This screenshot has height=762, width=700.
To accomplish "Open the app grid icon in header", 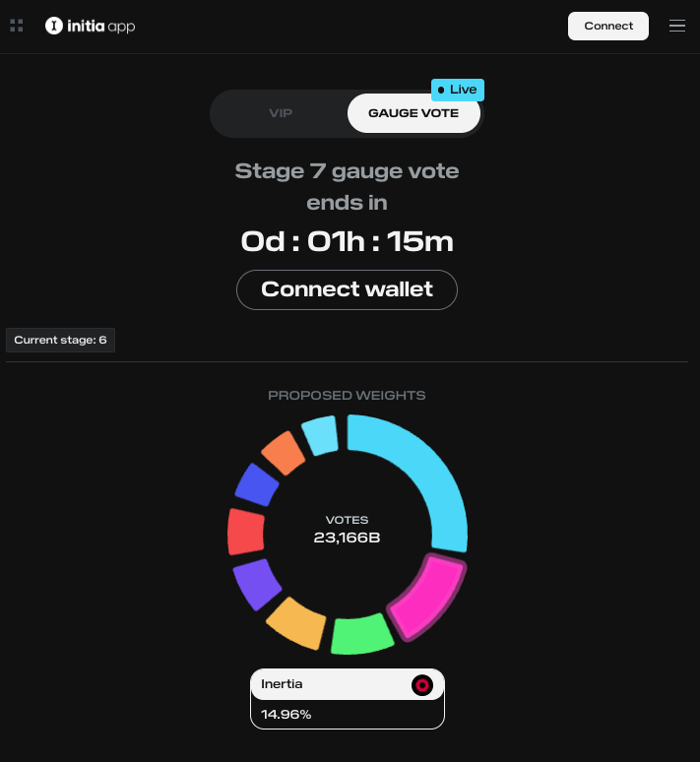I will point(17,26).
